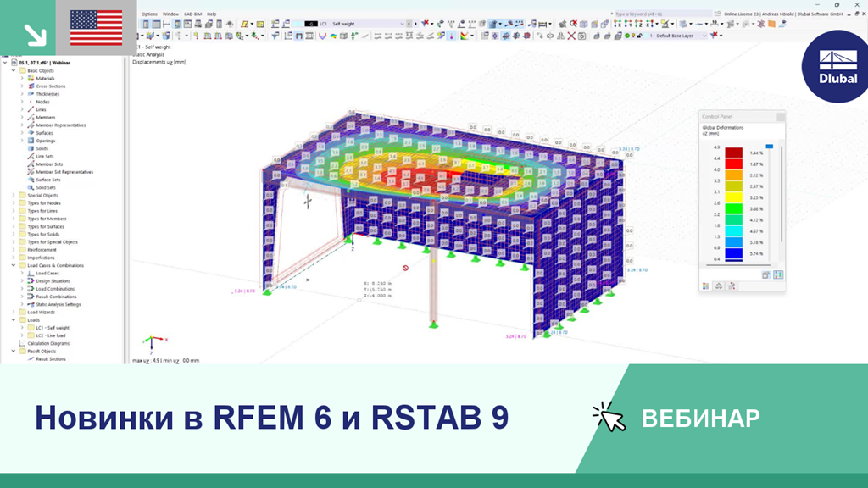Click the view in Z direction icon

pos(639,24)
